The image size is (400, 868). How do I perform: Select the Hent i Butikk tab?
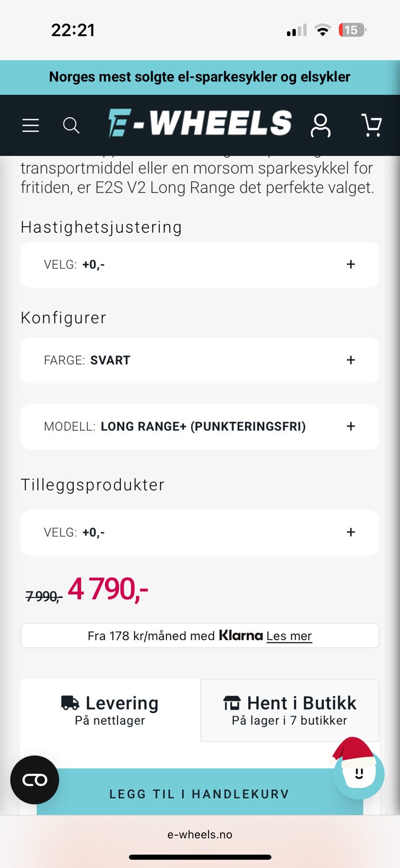(290, 711)
